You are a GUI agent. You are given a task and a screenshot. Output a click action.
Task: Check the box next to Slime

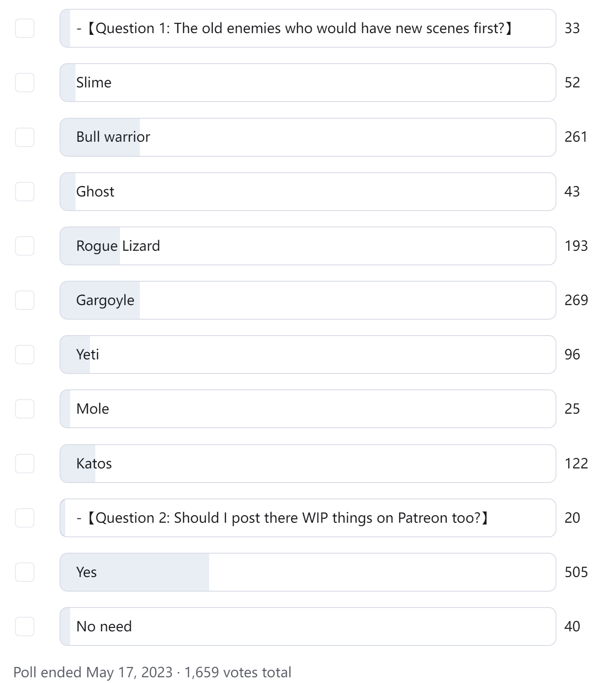click(25, 83)
